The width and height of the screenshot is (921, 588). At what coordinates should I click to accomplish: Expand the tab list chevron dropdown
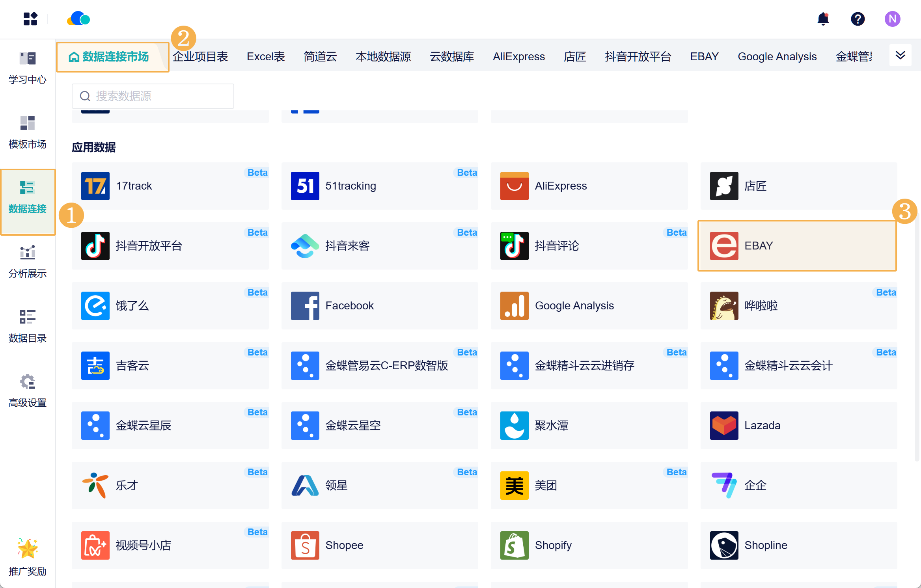coord(900,56)
